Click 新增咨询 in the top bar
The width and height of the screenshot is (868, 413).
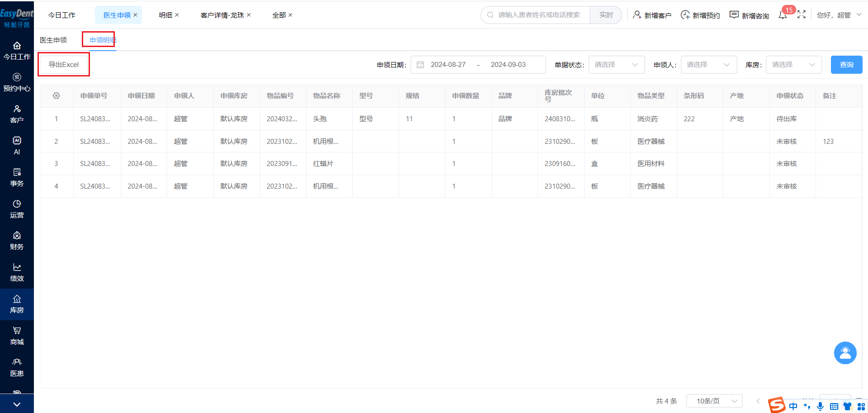click(749, 15)
